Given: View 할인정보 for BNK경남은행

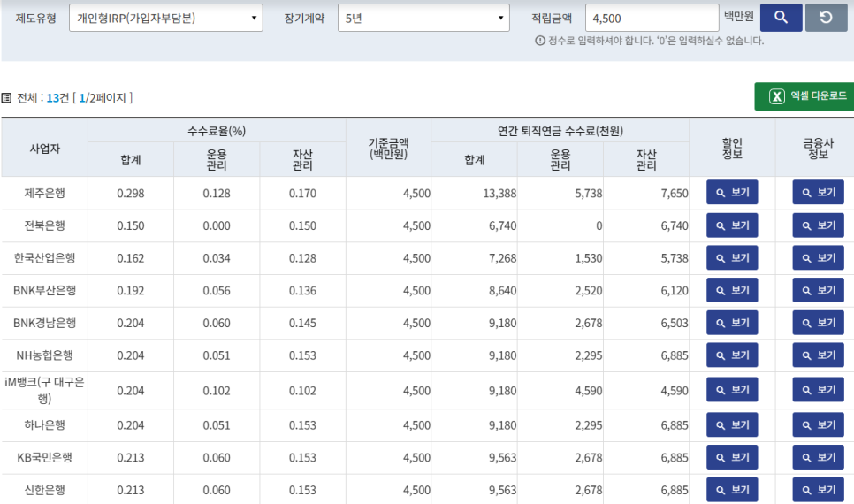Looking at the screenshot, I should [732, 323].
